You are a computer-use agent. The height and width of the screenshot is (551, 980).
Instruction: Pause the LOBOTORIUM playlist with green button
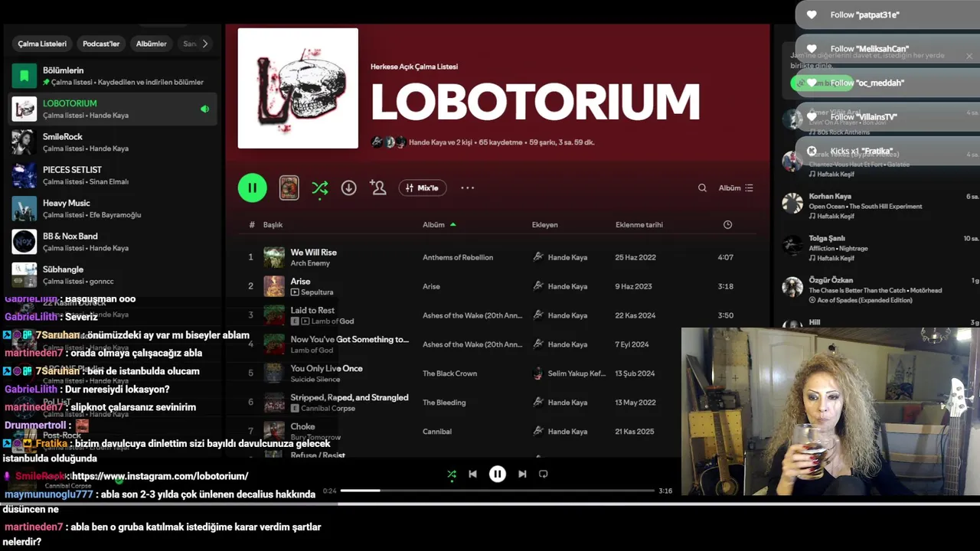click(x=252, y=187)
